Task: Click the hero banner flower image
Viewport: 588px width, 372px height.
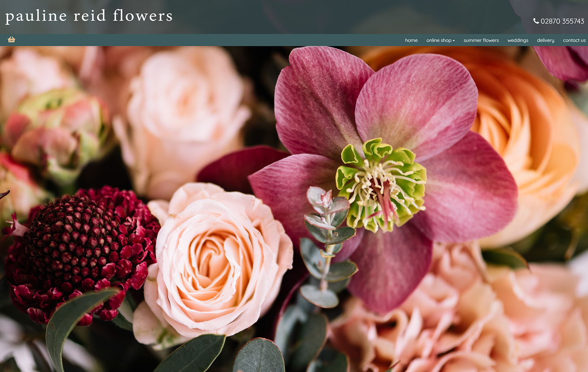Action: [294, 209]
